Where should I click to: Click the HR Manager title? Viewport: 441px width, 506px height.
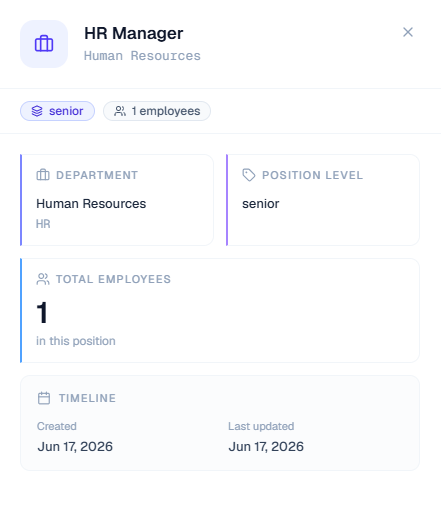[134, 33]
